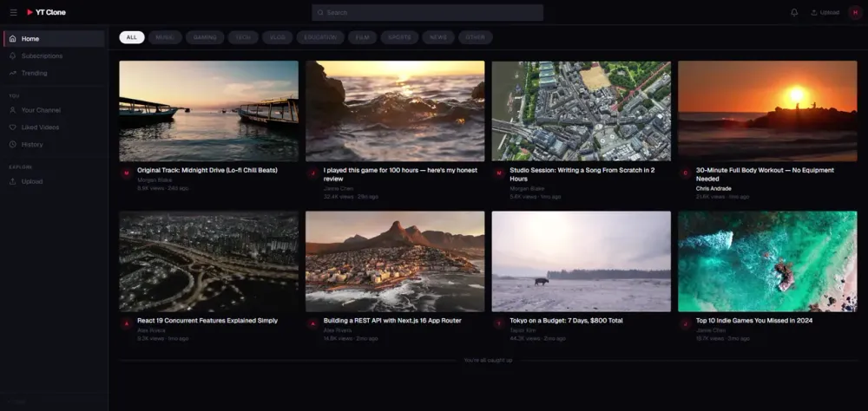Click title '30-Minute Full Body Workout — No Equipment Needed'

(x=765, y=174)
